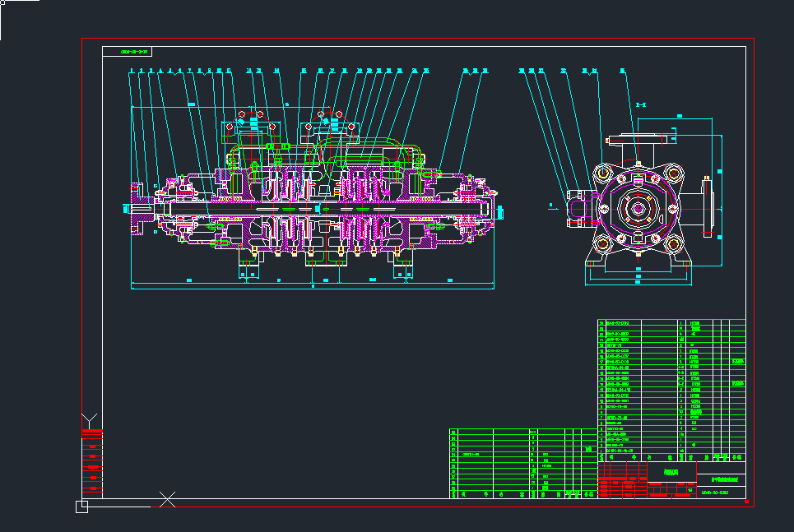Select the red striped block on left border
Image resolution: width=794 pixels, height=532 pixels.
tap(91, 460)
